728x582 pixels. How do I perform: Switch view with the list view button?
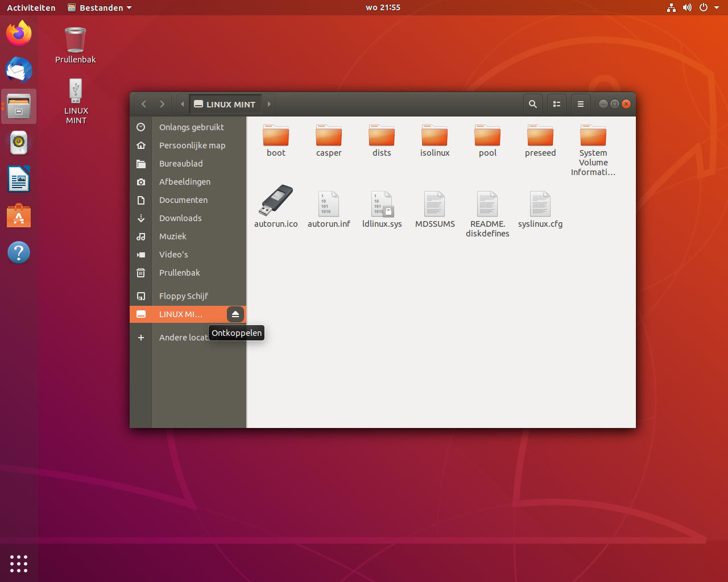[x=557, y=104]
